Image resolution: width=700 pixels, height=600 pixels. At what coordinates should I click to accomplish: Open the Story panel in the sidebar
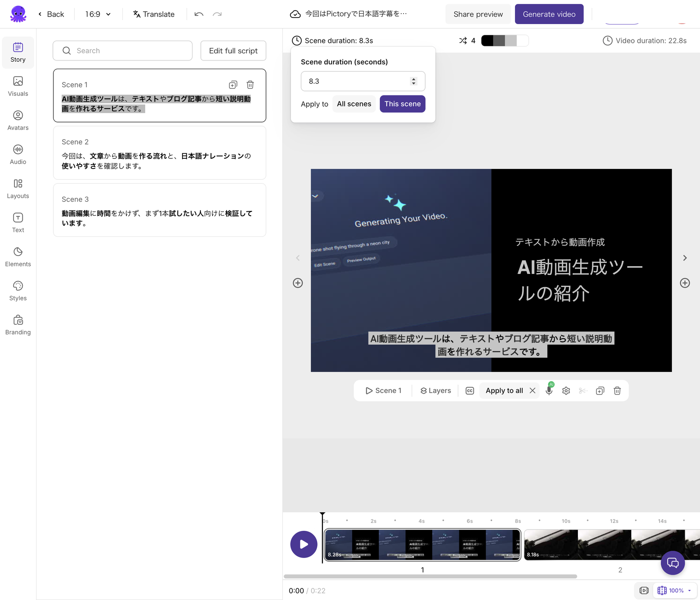[x=18, y=53]
